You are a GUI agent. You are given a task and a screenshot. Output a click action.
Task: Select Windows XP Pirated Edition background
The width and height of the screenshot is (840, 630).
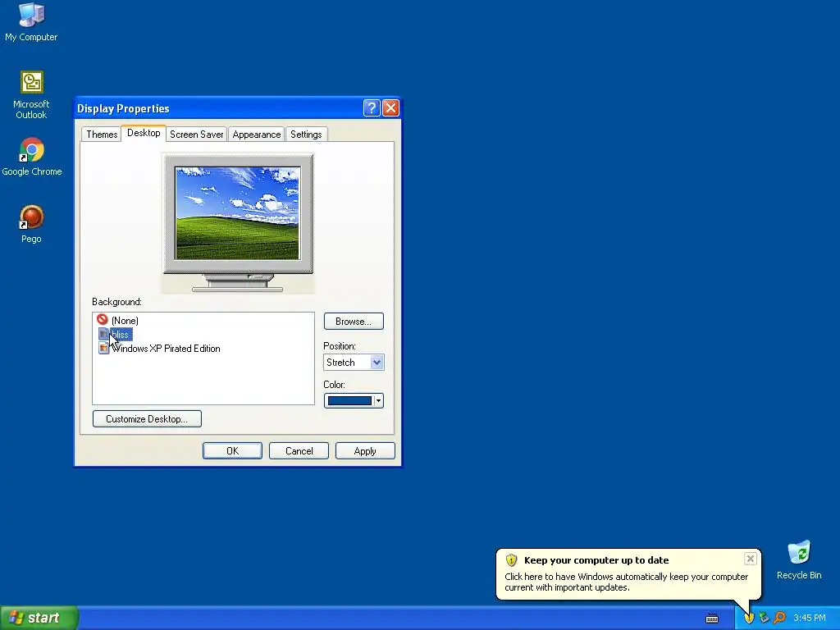pos(166,348)
